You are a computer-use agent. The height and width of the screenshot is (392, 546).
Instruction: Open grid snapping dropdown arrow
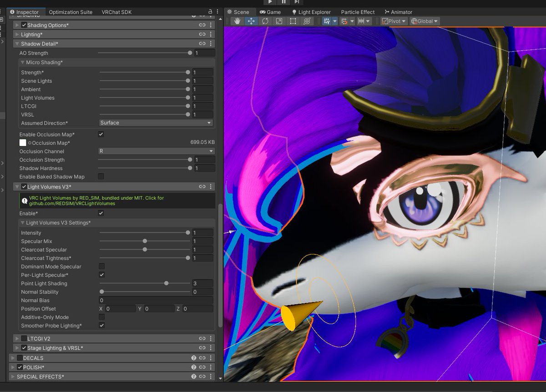pos(335,21)
